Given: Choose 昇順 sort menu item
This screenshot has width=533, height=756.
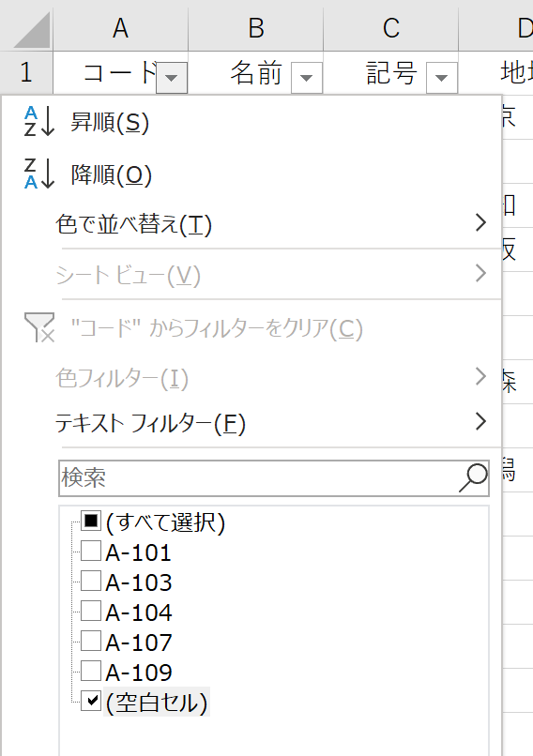Looking at the screenshot, I should coord(110,122).
